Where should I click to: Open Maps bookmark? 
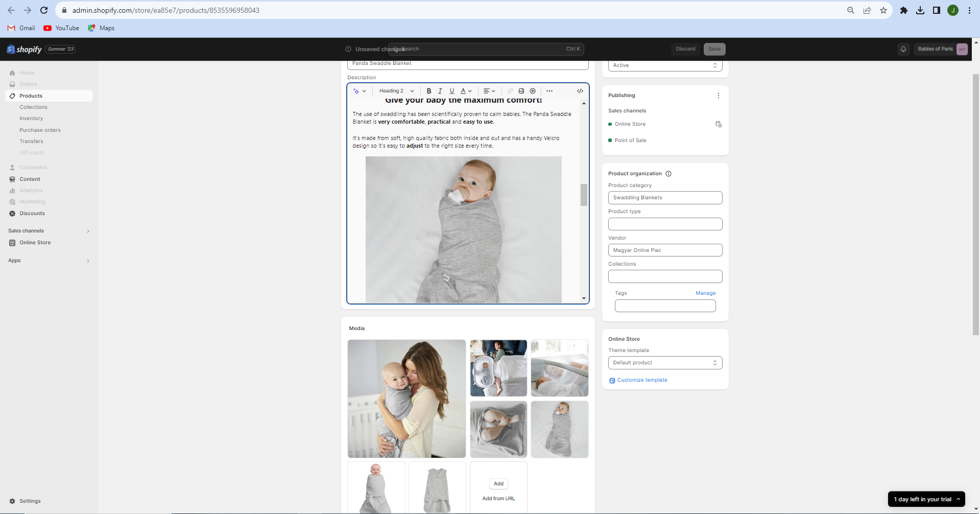(101, 28)
